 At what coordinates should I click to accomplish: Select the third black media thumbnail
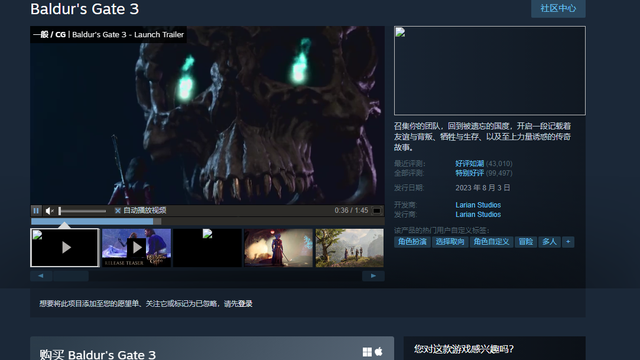click(207, 248)
